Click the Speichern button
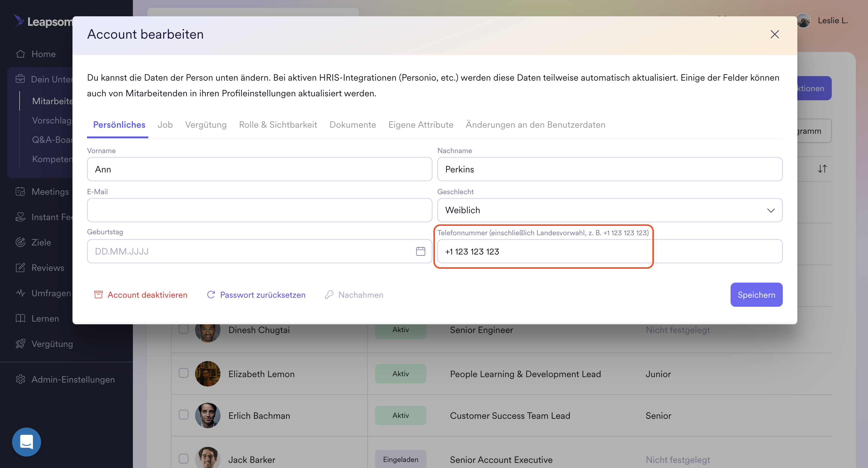The width and height of the screenshot is (868, 468). [756, 294]
